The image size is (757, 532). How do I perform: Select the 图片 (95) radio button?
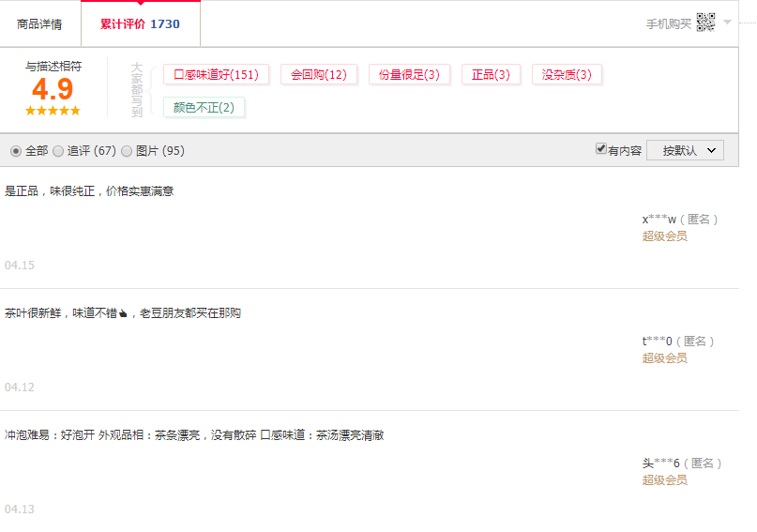(127, 152)
